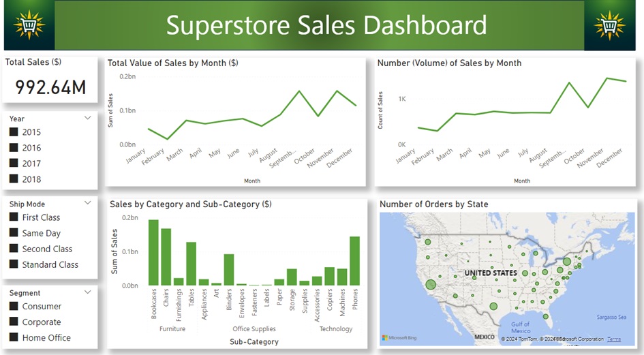Click the Washington state bubble on map
Viewport: 644px width, 355px height.
(427, 242)
